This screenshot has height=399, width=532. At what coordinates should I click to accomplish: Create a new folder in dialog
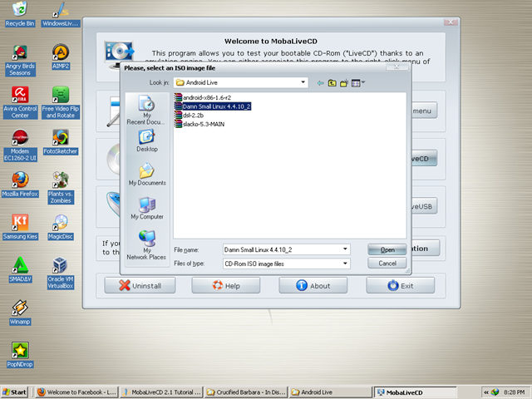[344, 83]
